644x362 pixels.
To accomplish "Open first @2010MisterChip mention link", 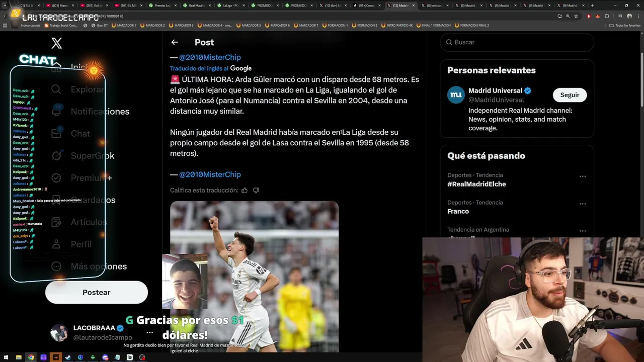I will point(210,57).
